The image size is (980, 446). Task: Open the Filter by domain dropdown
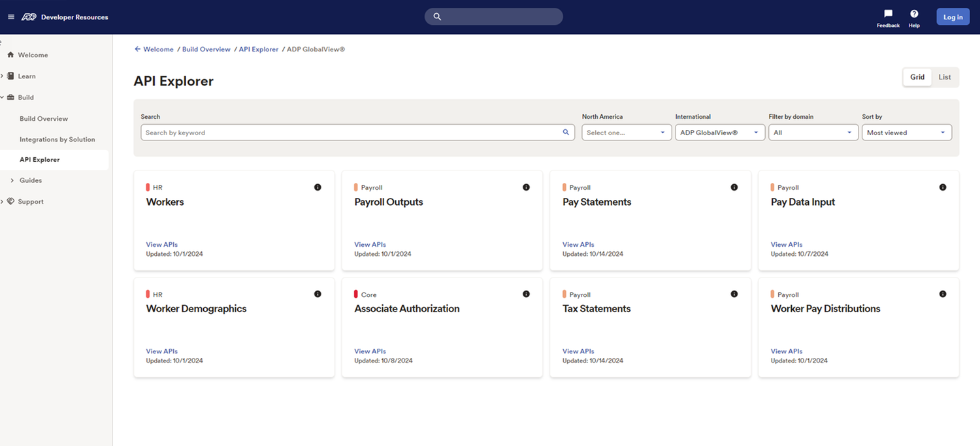tap(813, 133)
